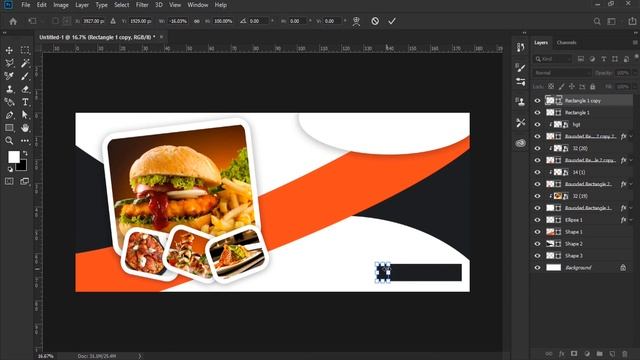Image resolution: width=640 pixels, height=360 pixels.
Task: Open the Filter menu
Action: click(x=142, y=5)
